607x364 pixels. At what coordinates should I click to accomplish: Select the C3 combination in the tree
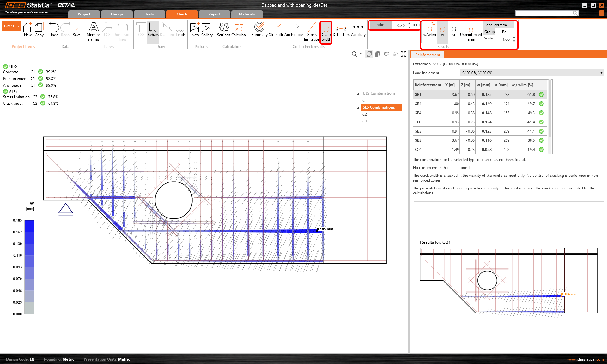tap(365, 121)
